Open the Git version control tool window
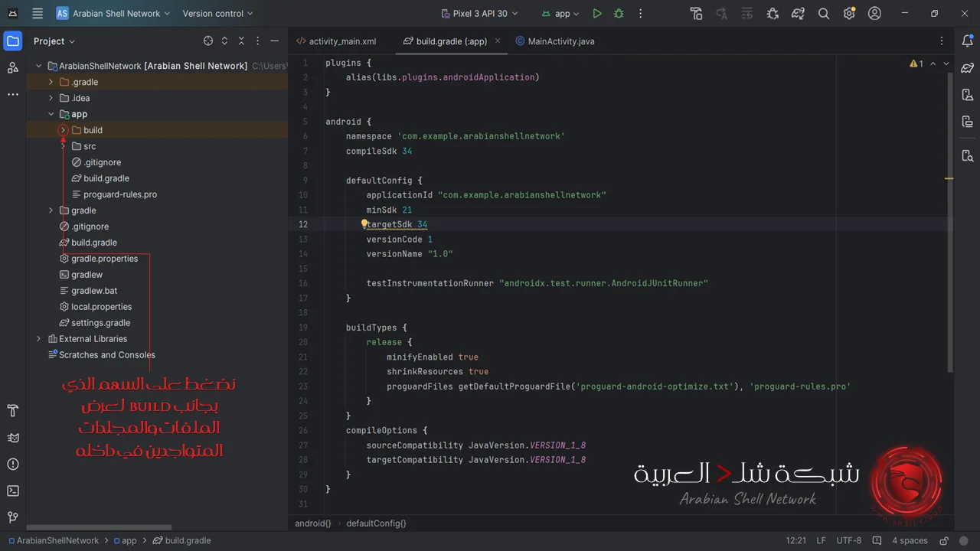The height and width of the screenshot is (551, 980). (13, 517)
